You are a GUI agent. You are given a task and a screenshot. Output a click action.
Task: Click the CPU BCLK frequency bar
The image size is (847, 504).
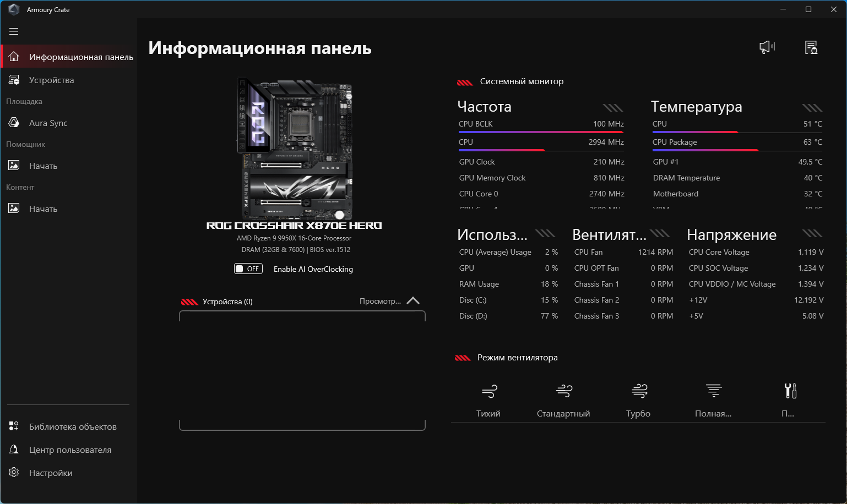tap(541, 132)
